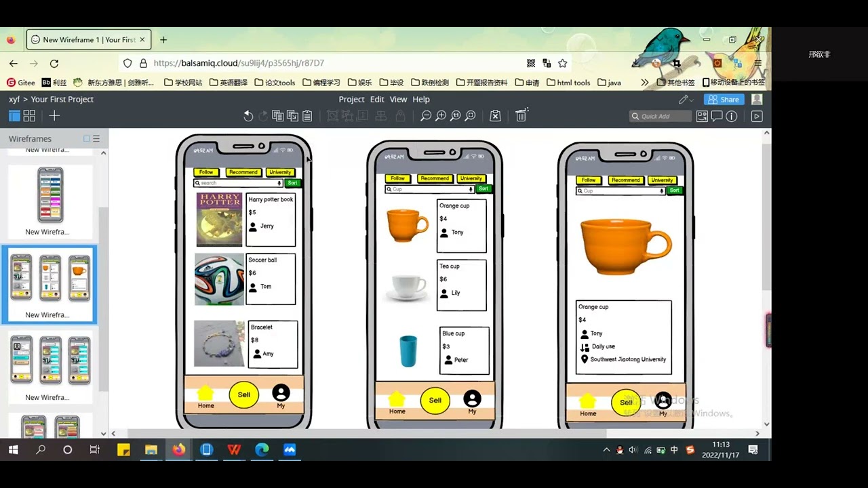Click the Gitee bookmark
Image resolution: width=868 pixels, height=488 pixels.
click(21, 83)
